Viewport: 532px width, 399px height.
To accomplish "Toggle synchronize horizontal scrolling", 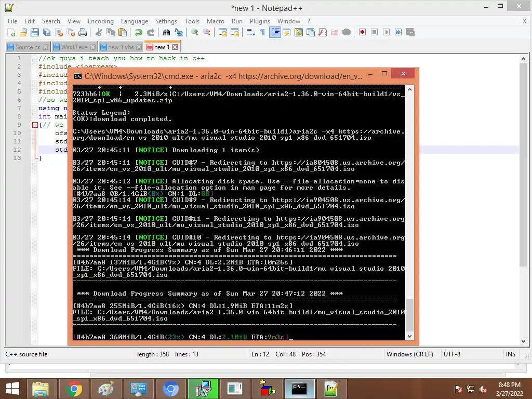I will (234, 32).
